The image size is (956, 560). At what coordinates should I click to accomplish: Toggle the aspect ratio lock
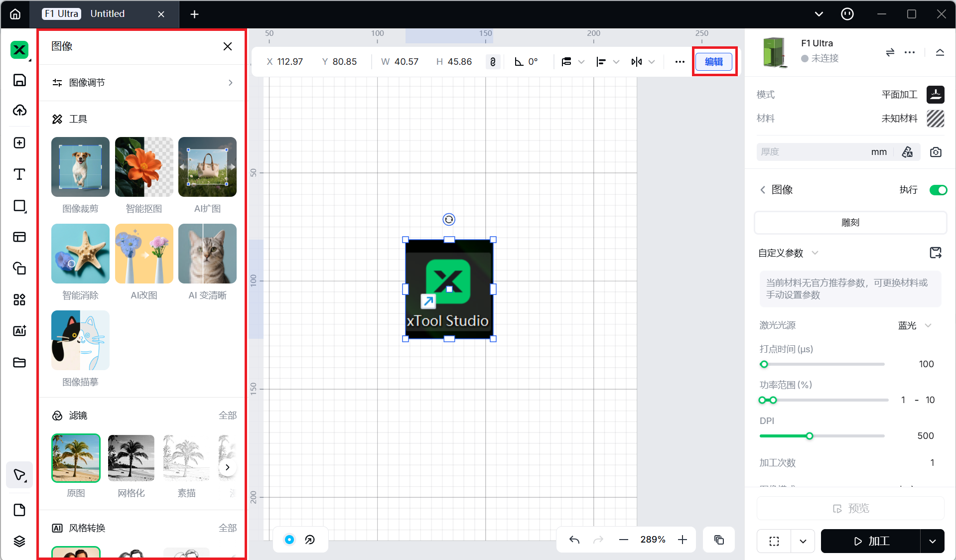pyautogui.click(x=493, y=62)
